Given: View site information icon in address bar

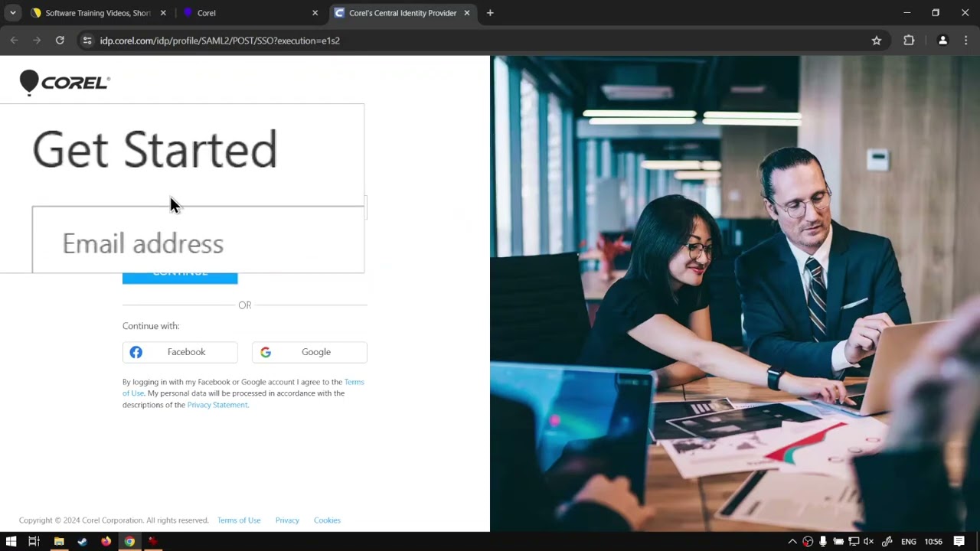Looking at the screenshot, I should click(87, 41).
